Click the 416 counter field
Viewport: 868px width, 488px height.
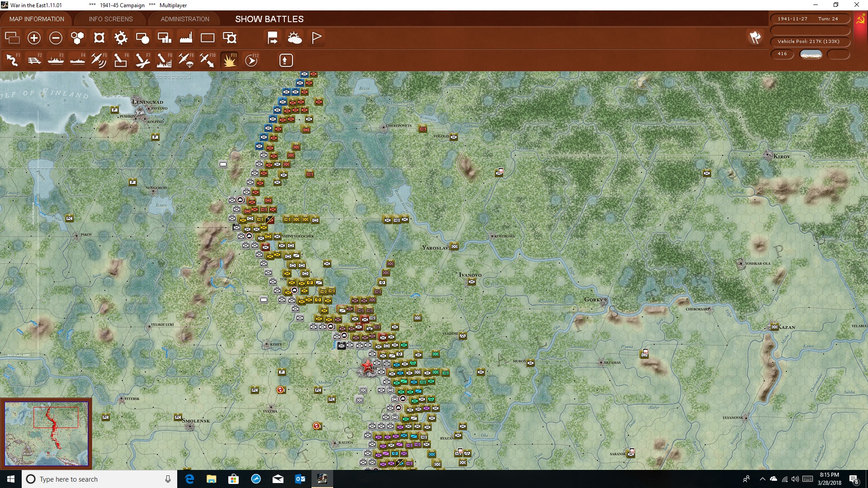click(782, 54)
